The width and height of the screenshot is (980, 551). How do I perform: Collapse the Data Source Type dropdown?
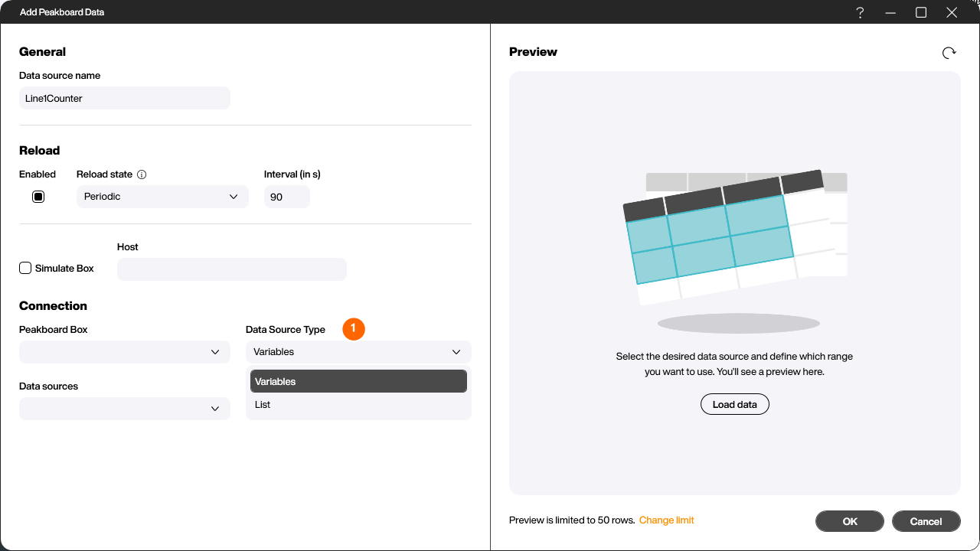(x=358, y=352)
